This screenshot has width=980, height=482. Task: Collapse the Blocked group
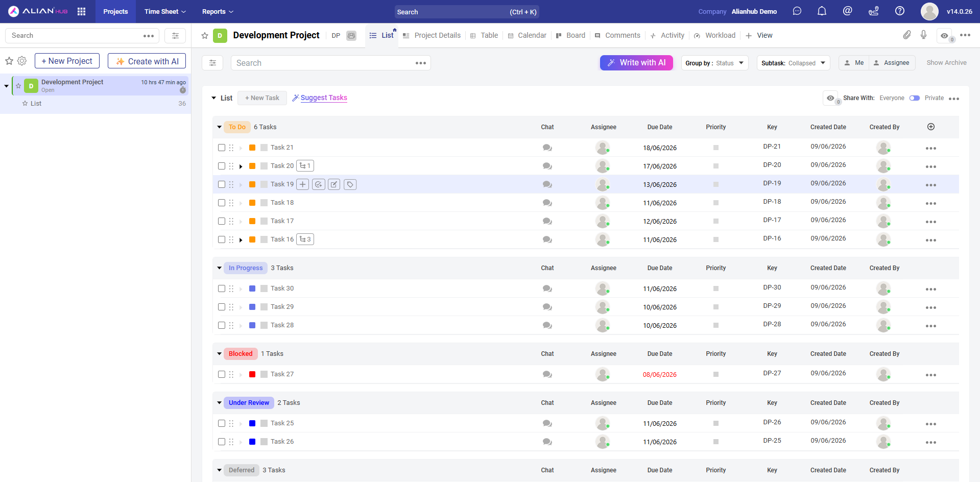coord(220,354)
